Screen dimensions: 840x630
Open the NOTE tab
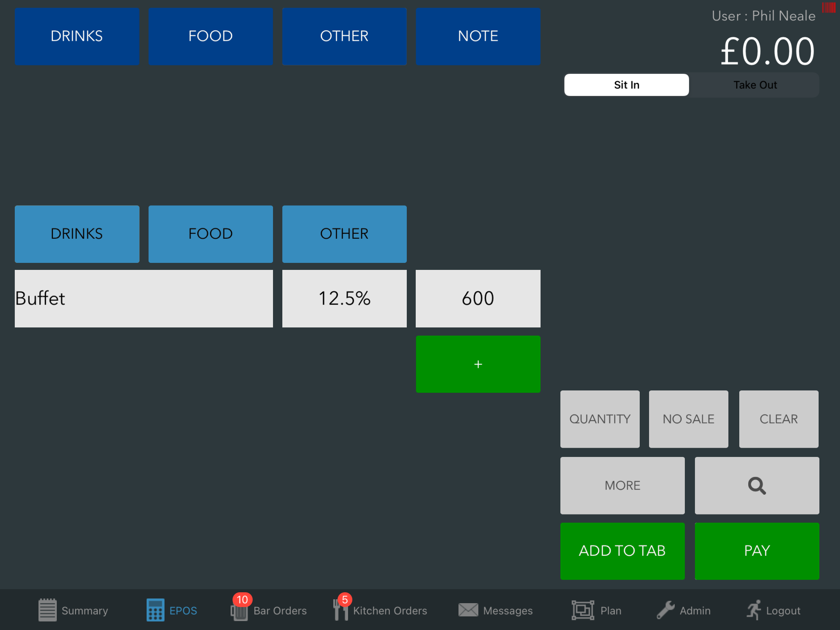[478, 36]
